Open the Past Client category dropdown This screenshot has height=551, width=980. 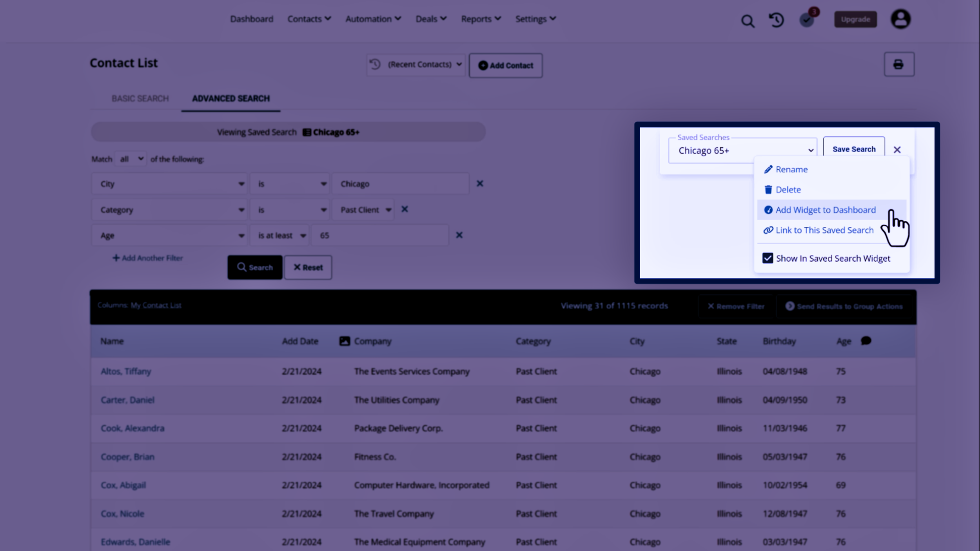pyautogui.click(x=365, y=210)
